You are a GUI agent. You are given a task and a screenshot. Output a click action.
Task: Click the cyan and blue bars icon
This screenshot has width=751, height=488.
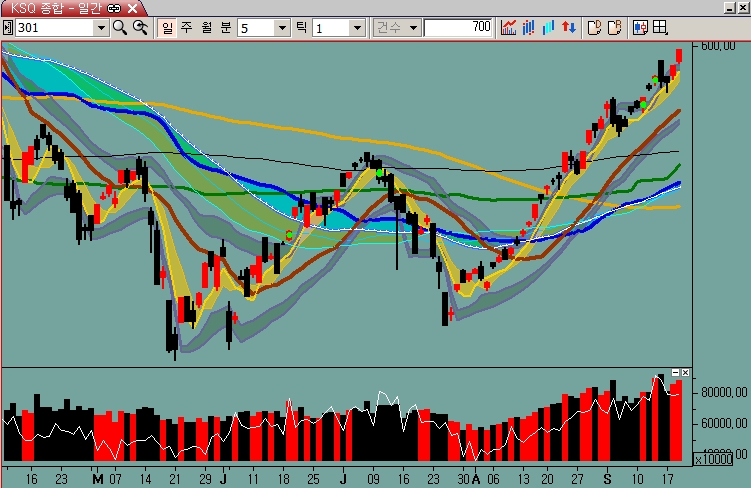point(547,28)
